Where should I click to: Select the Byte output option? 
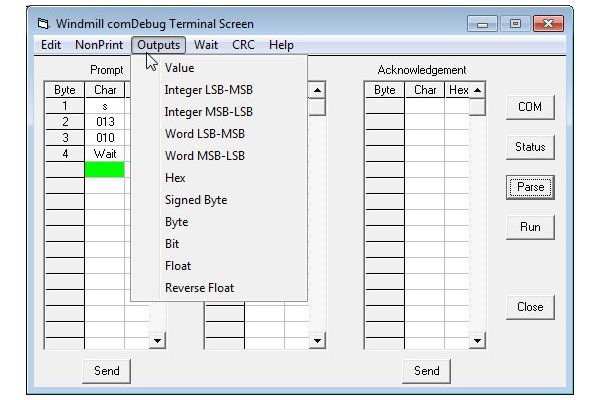[x=219, y=222]
